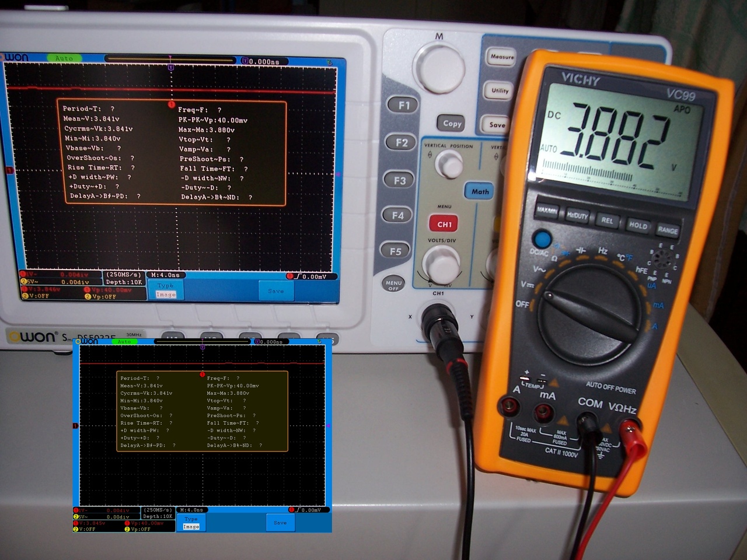Click Min~Mi:3.840v on the physical scope screen
747x560 pixels.
tap(92, 138)
